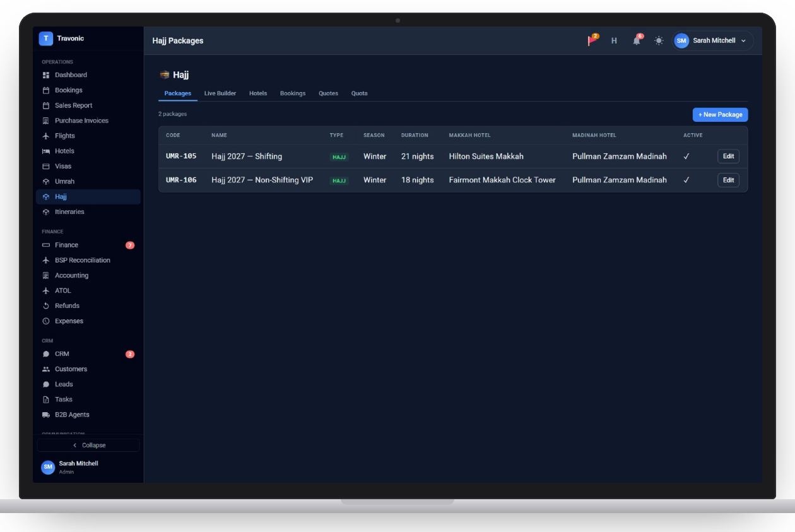Screen dimensions: 795x532
Task: Open Tasks in the sidebar
Action: coord(88,399)
